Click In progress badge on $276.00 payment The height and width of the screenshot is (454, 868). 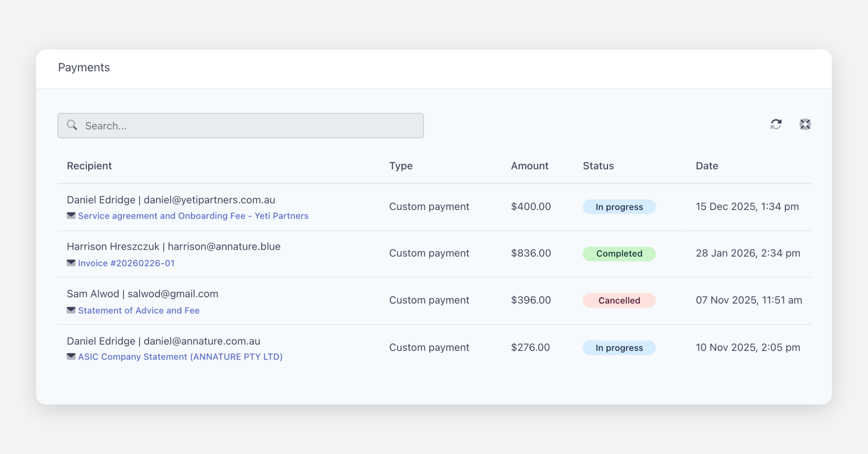[619, 348]
